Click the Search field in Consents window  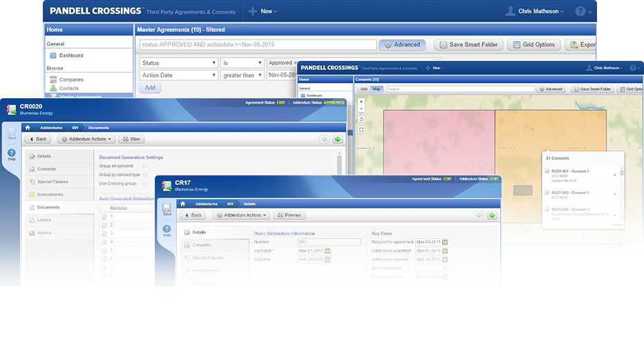(460, 89)
